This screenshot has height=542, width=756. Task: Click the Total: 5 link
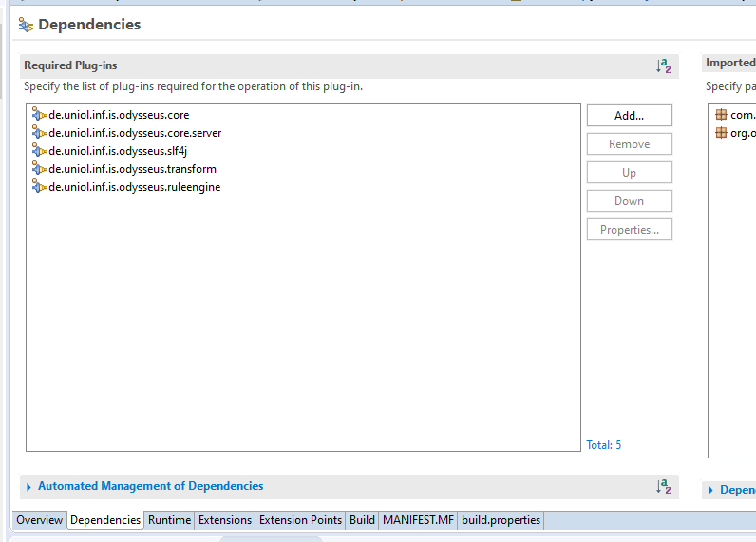[x=604, y=445]
